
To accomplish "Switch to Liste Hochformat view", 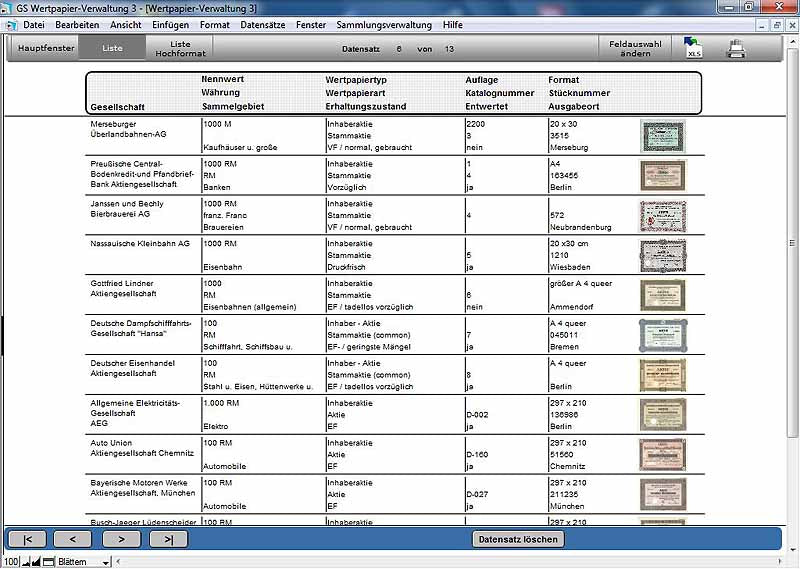I will pyautogui.click(x=180, y=48).
